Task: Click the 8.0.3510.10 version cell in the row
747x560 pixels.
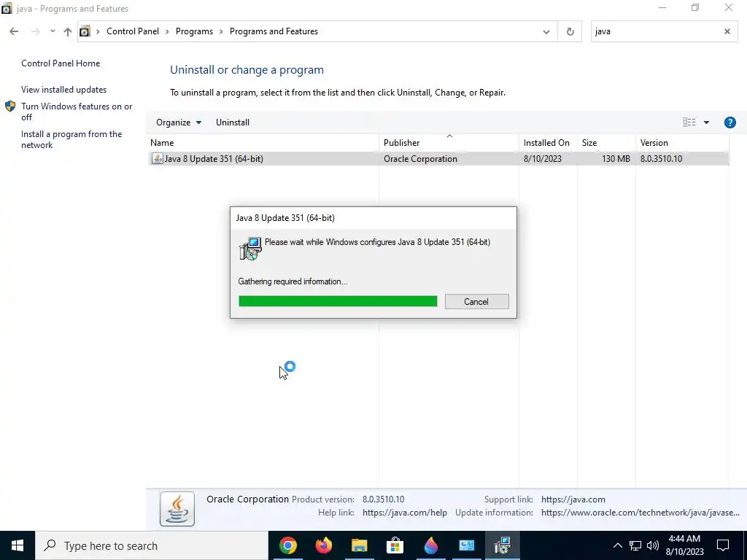Action: tap(661, 158)
